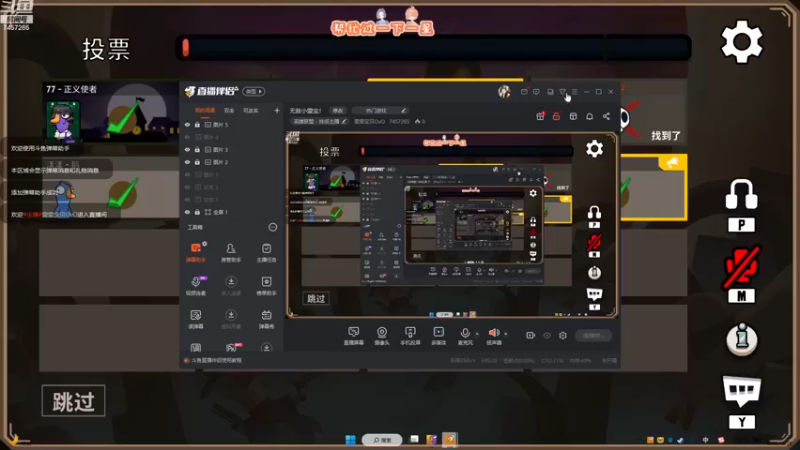Add a 多媒体 media source

[x=439, y=336]
